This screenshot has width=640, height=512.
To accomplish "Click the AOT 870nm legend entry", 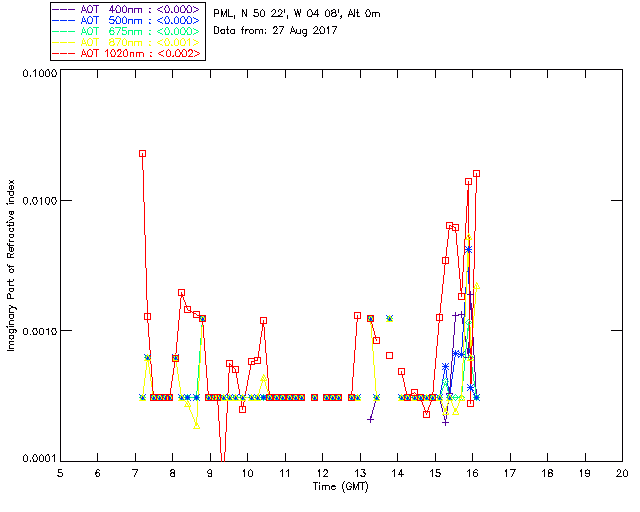I will click(x=126, y=42).
